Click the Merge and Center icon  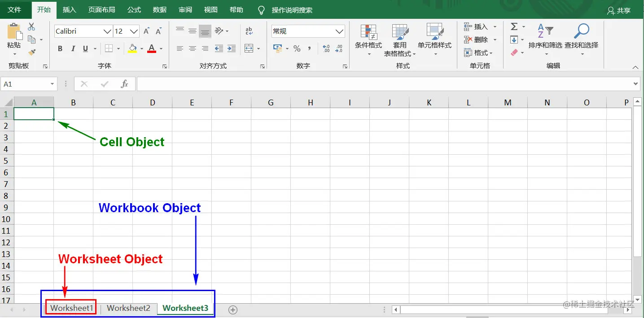(249, 48)
